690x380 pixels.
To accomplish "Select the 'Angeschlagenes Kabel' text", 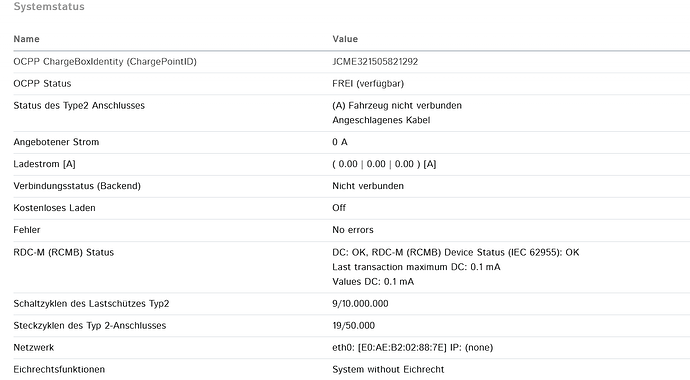I will (x=381, y=120).
